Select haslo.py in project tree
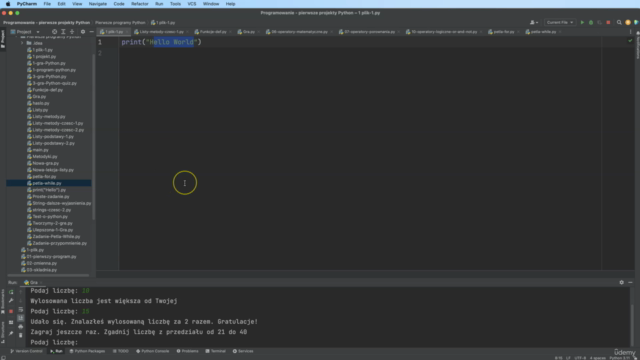Screen dimensions: 640x360 pos(41,103)
